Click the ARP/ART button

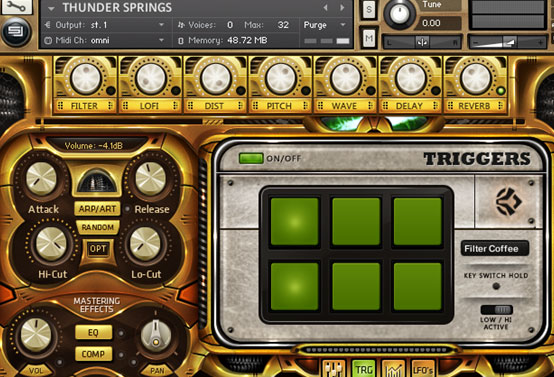(x=97, y=209)
